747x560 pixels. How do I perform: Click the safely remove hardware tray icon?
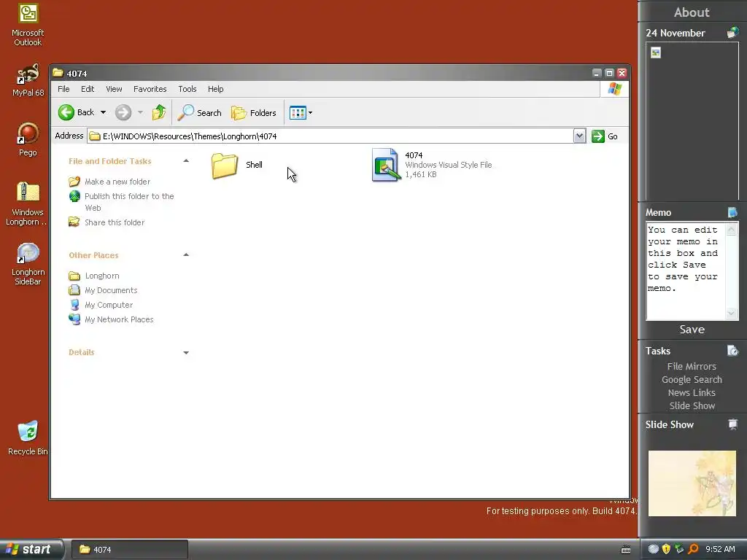click(x=679, y=549)
